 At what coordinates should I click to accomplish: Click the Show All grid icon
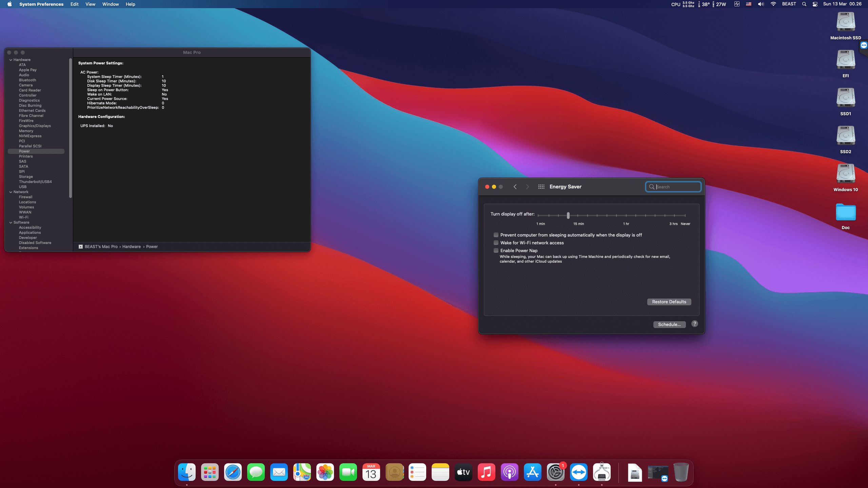pos(541,187)
